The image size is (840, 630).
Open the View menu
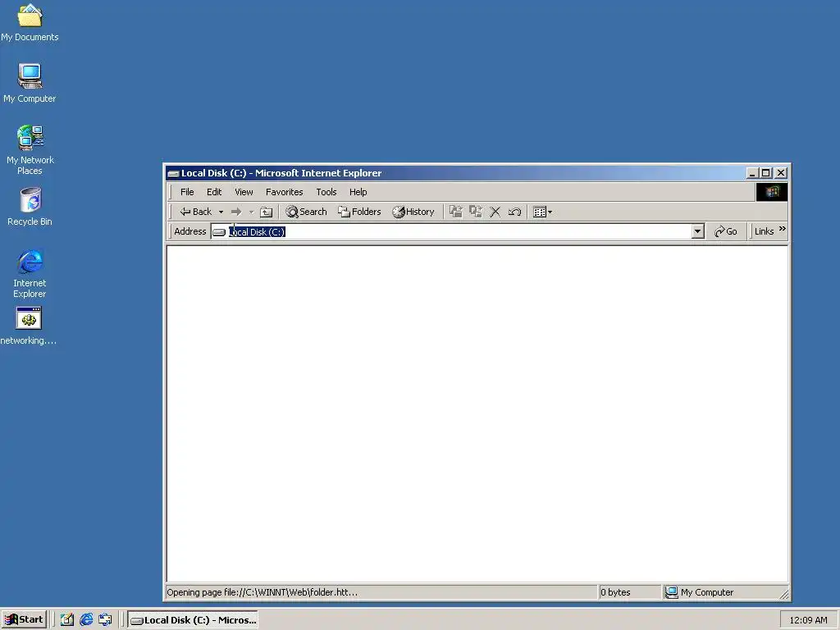coord(244,192)
